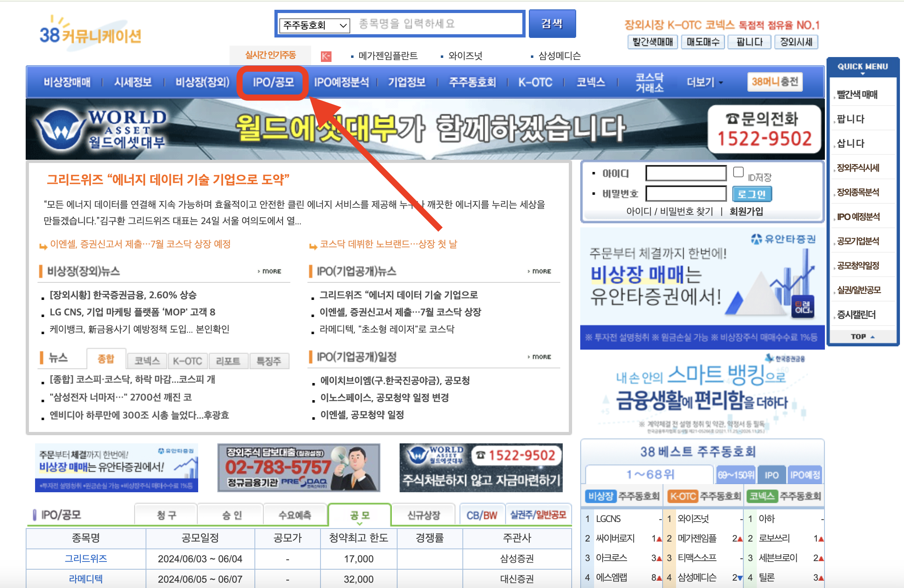This screenshot has height=588, width=904.
Task: Select the K-OTC news tab
Action: click(188, 360)
